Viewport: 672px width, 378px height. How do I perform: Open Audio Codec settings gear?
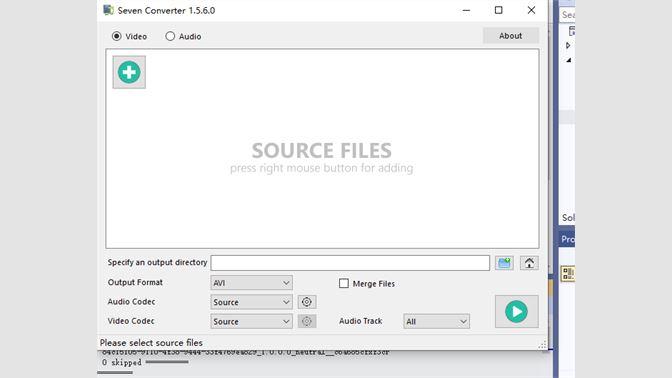pyautogui.click(x=307, y=302)
